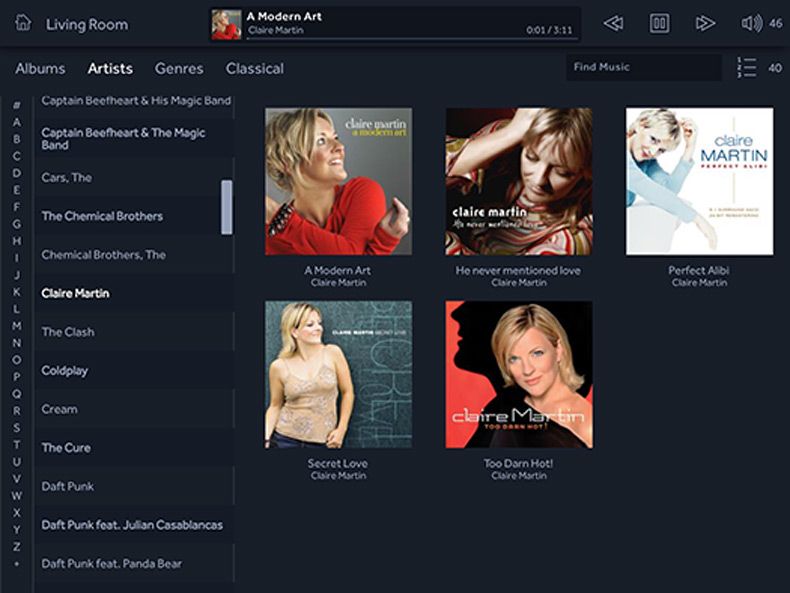
Task: Jump to letter P in the index
Action: 17,377
